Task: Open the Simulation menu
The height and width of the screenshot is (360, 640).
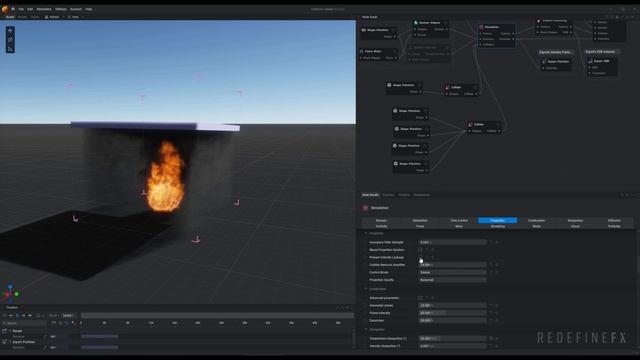Action: click(44, 9)
